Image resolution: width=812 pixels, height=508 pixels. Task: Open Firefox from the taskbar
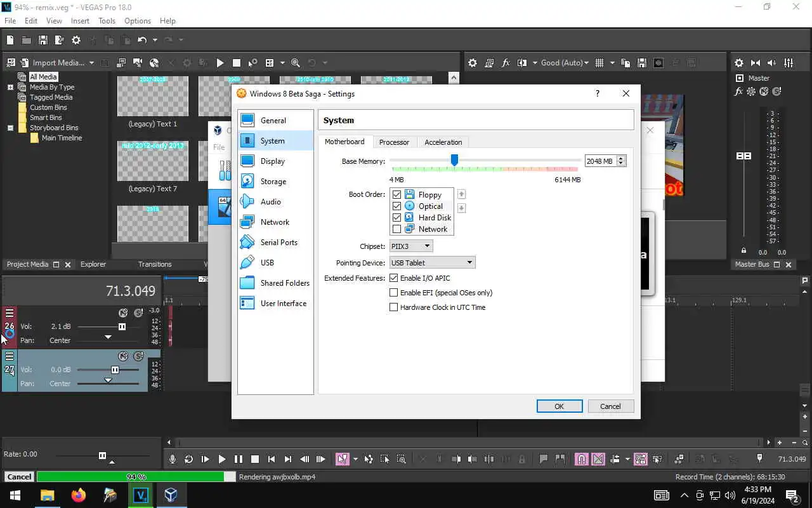78,495
